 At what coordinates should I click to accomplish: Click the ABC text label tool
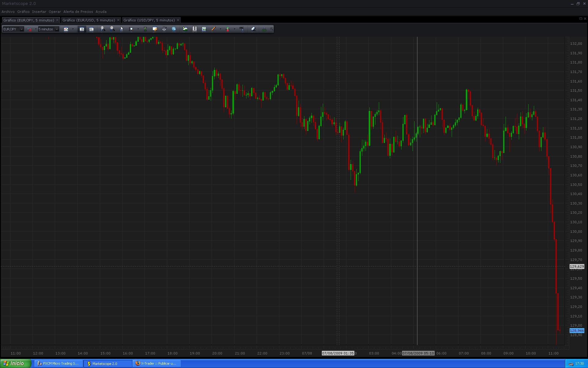click(x=242, y=29)
